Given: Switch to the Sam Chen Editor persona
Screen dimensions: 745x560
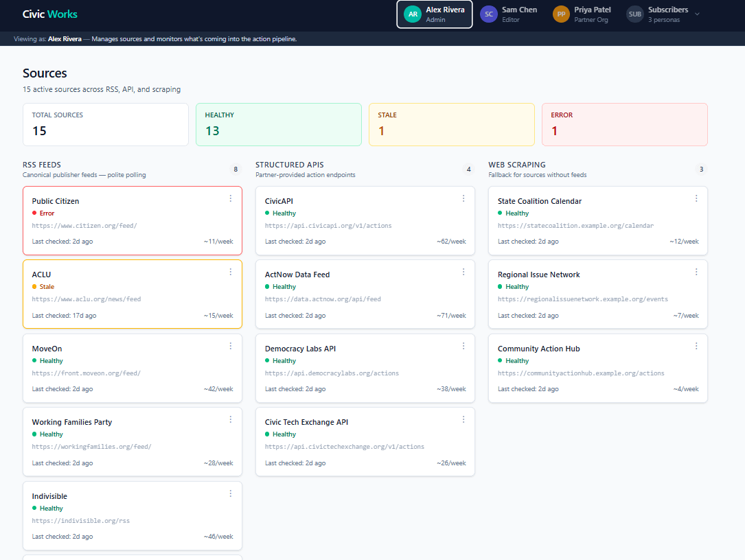Looking at the screenshot, I should (x=509, y=14).
